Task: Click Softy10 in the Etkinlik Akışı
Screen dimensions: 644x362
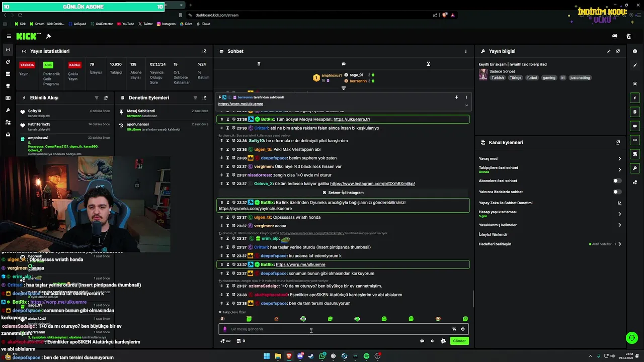Action: (x=35, y=111)
